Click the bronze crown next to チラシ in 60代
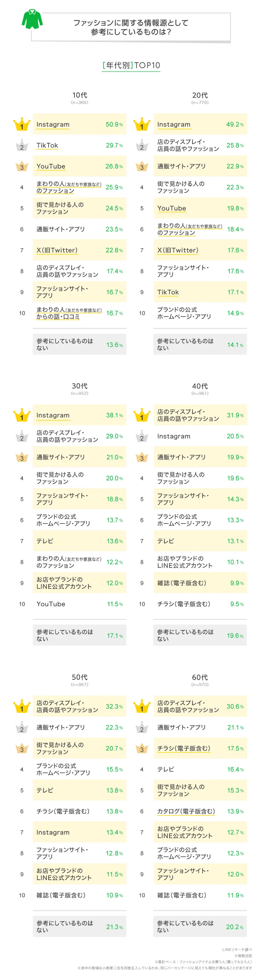 pyautogui.click(x=142, y=749)
